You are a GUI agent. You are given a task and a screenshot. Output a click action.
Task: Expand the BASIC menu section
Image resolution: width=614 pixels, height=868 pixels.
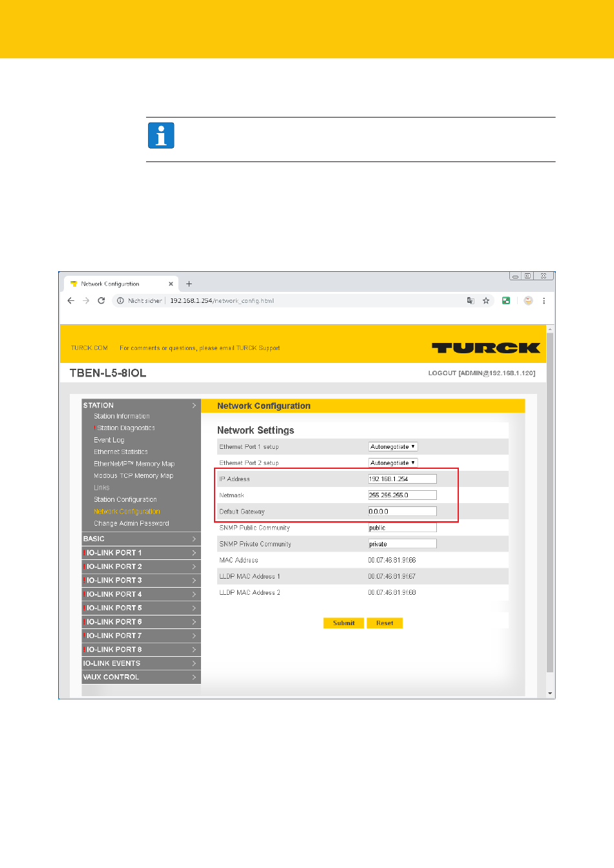click(141, 539)
